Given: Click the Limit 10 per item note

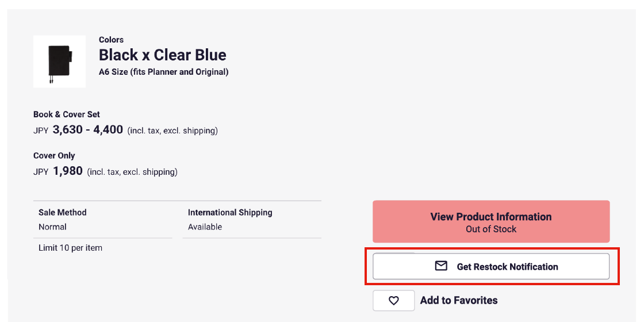Looking at the screenshot, I should pos(70,248).
